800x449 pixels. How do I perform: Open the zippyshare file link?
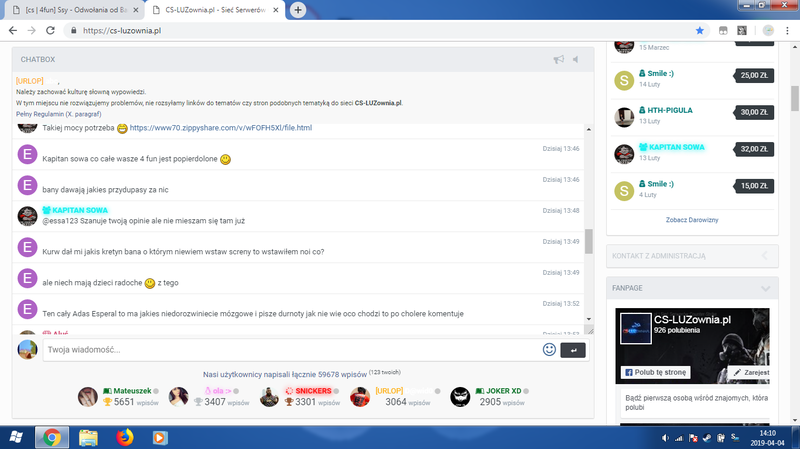pos(220,128)
